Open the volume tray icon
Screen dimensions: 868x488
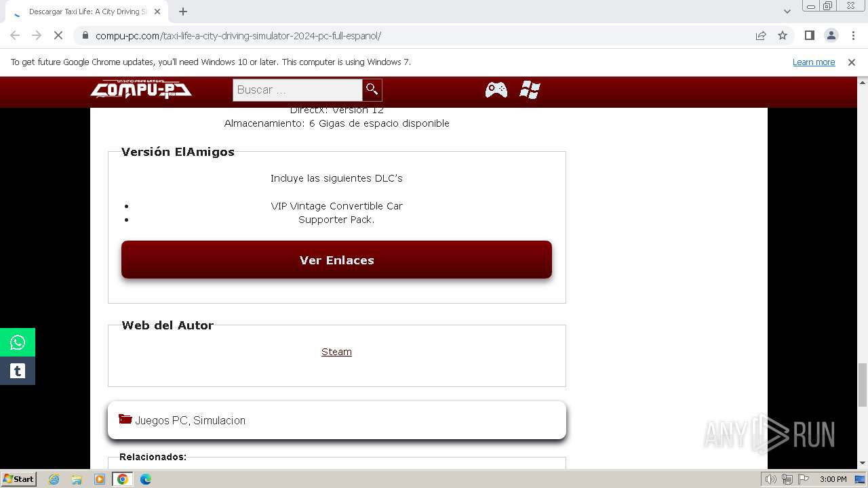(771, 479)
